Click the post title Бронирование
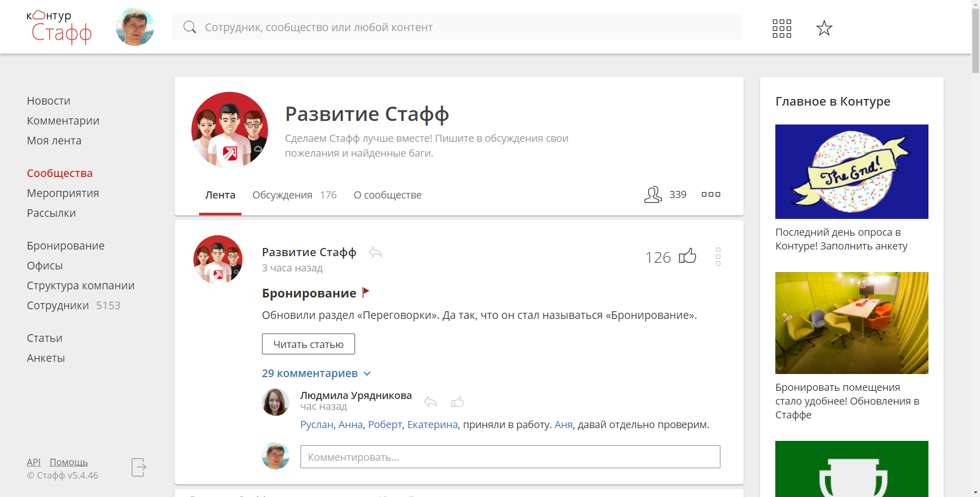This screenshot has height=497, width=980. point(309,293)
